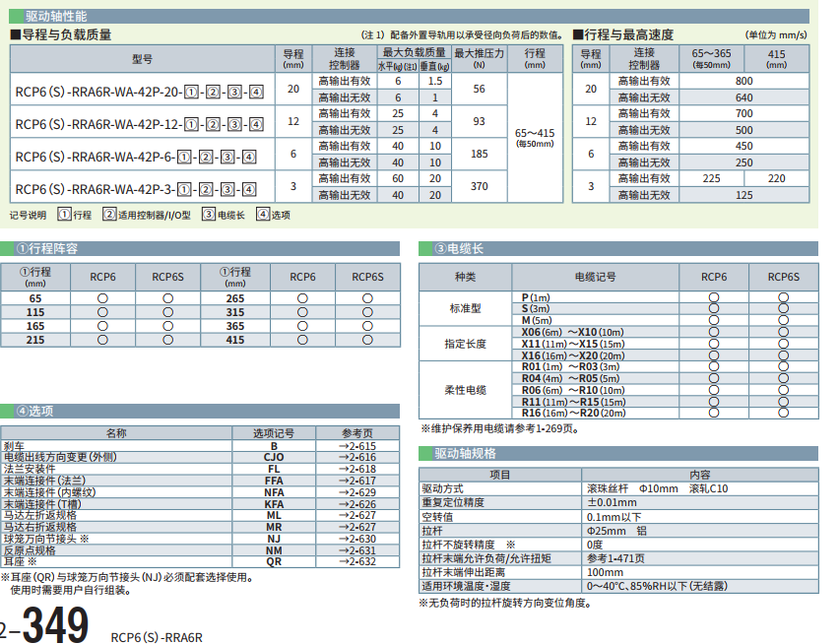Screen dimensions: 840x644
Task: Click cable type "标准型"
Action: pyautogui.click(x=465, y=308)
